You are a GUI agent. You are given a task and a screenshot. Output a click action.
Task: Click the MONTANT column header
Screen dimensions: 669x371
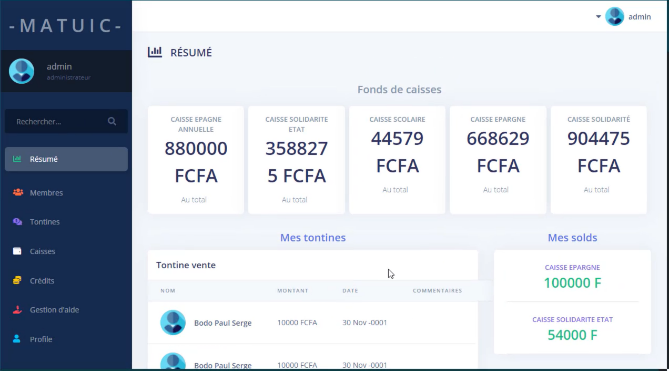(293, 291)
